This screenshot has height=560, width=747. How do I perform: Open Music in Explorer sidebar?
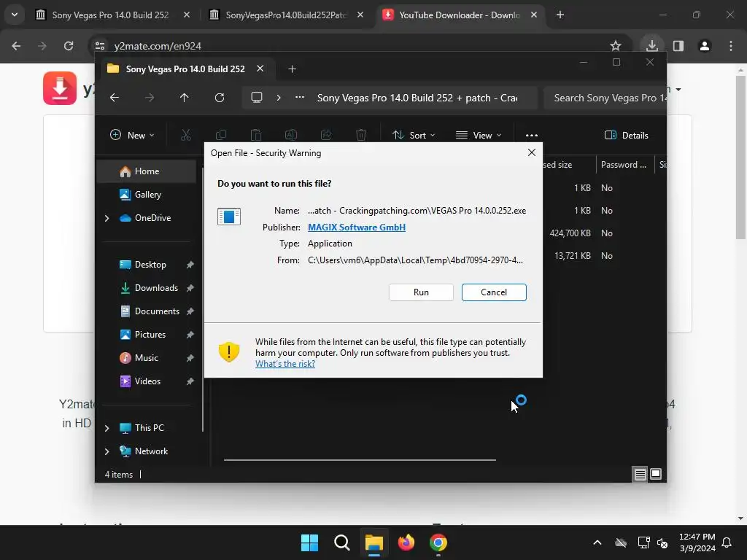[x=146, y=358]
